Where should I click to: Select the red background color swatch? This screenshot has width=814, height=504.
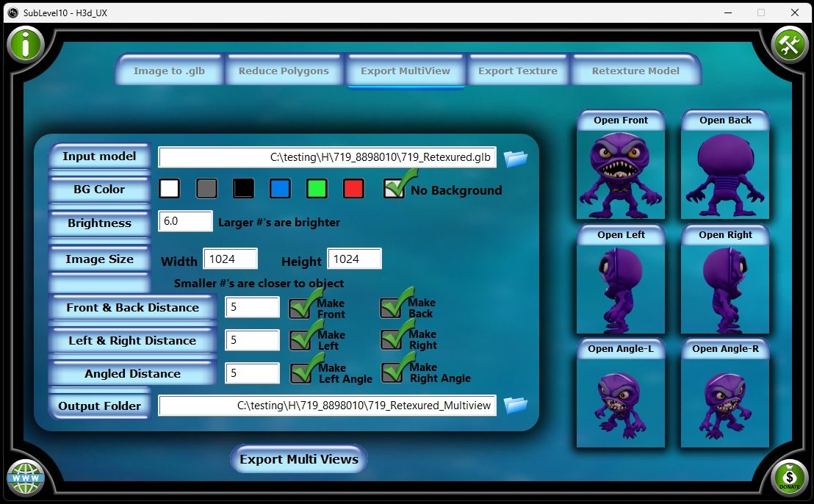click(353, 189)
